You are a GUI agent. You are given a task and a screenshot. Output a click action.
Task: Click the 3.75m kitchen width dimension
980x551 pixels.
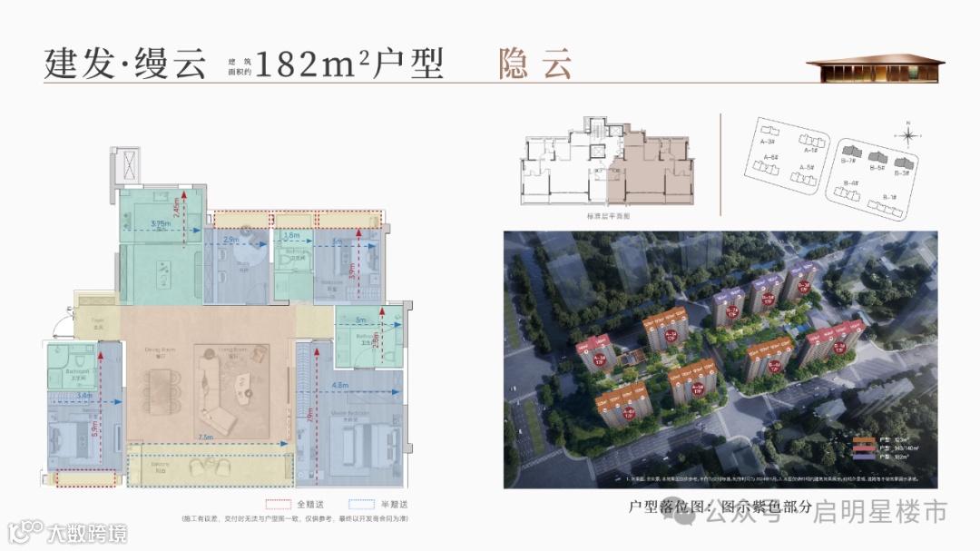161,223
